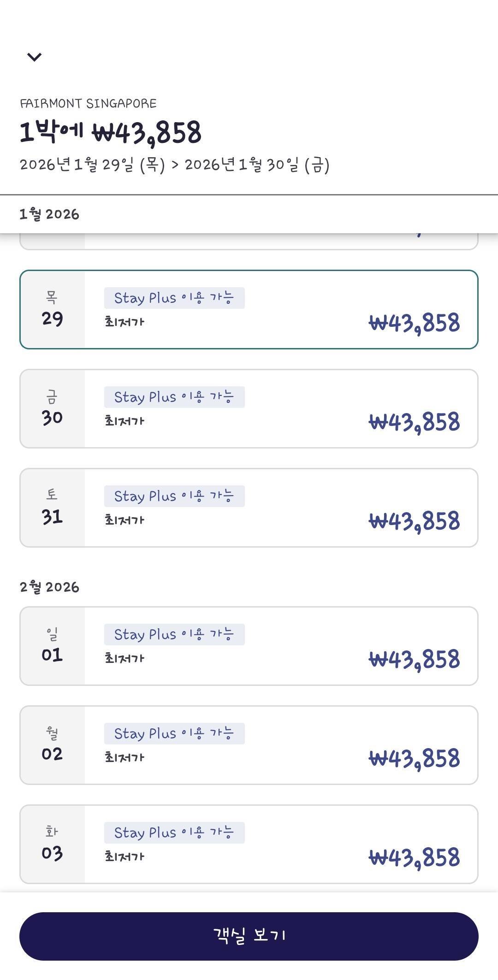Viewport: 498px width, 980px height.
Task: Click ₩43,858 price on the 31st
Action: pyautogui.click(x=414, y=521)
